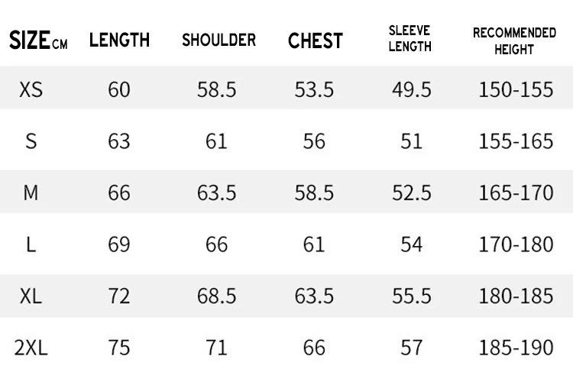Click the RECOMMENDED HEIGHT column header
This screenshot has width=573, height=392.
514,40
